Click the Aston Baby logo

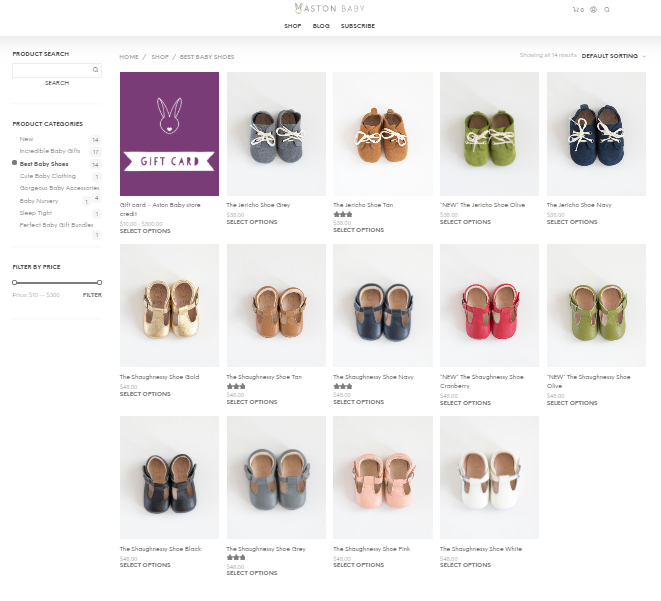click(x=329, y=9)
